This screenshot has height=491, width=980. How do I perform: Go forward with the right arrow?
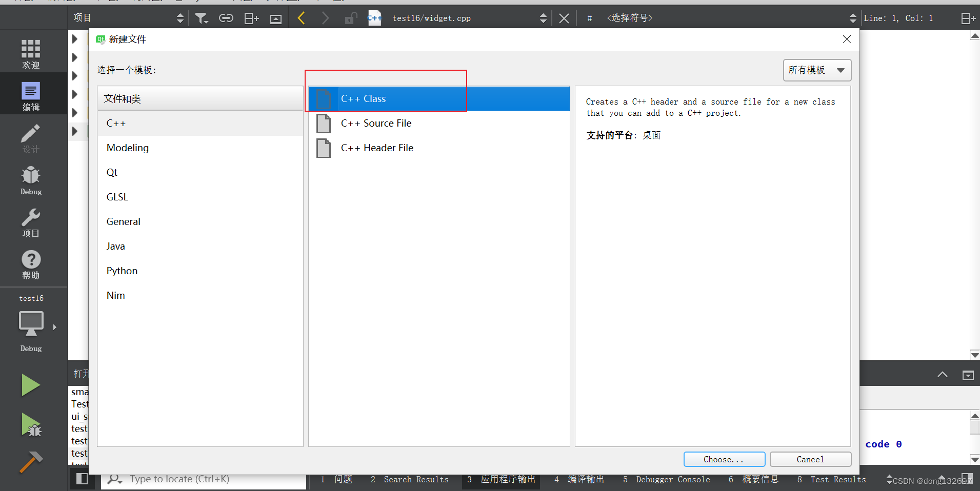[x=325, y=18]
